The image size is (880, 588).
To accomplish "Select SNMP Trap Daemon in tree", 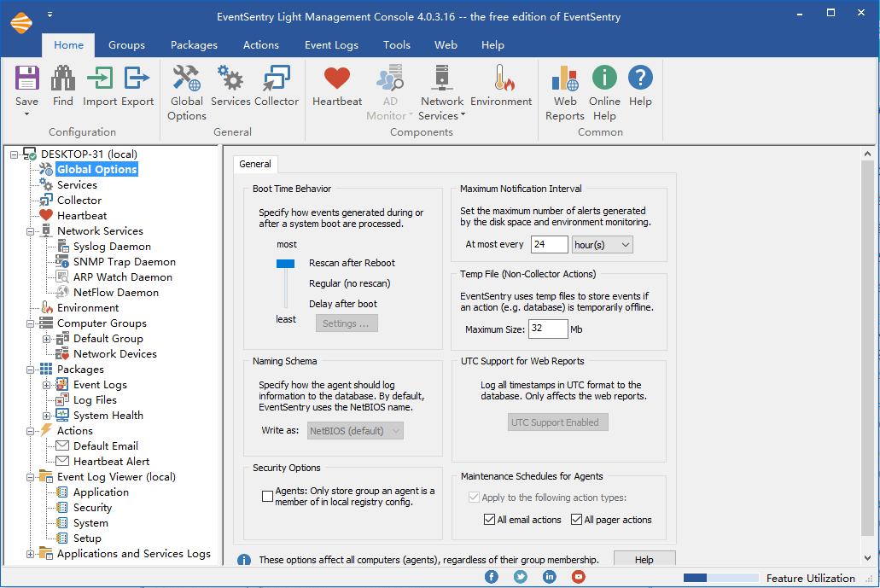I will (x=125, y=261).
